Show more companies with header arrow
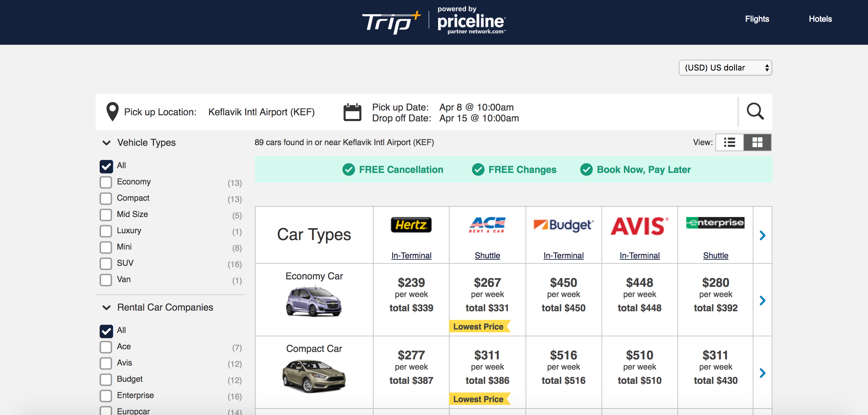This screenshot has width=868, height=415. 763,235
